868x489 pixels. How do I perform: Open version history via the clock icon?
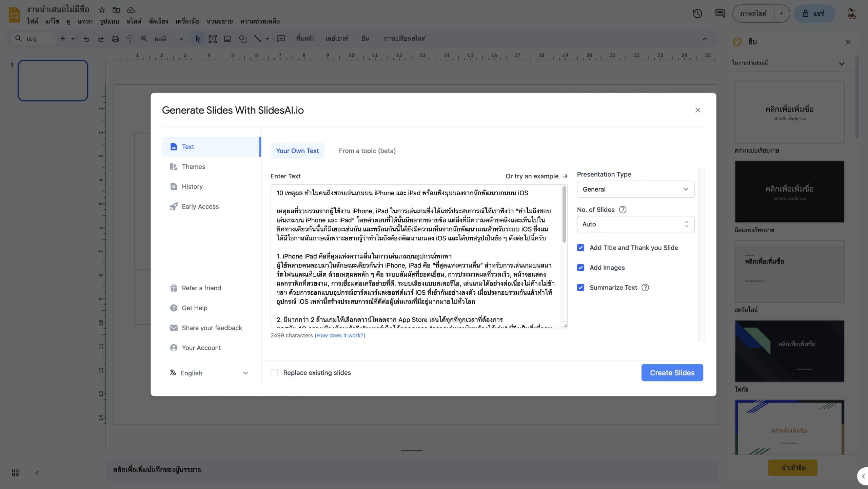pos(698,14)
